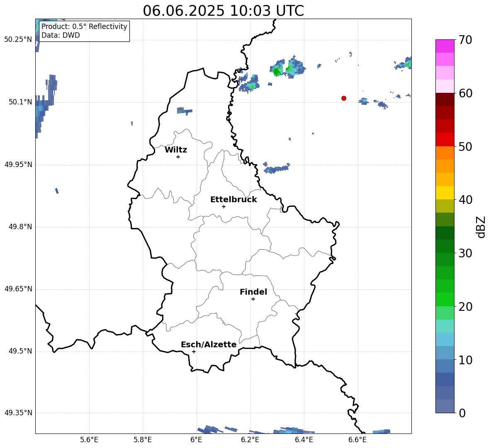The width and height of the screenshot is (491, 448).
Task: Click the 50 tick on colorbar
Action: coord(465,146)
